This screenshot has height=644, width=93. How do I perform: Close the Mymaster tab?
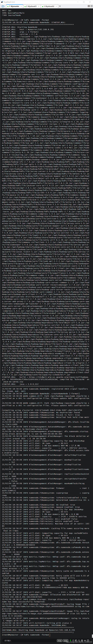point(21,6)
